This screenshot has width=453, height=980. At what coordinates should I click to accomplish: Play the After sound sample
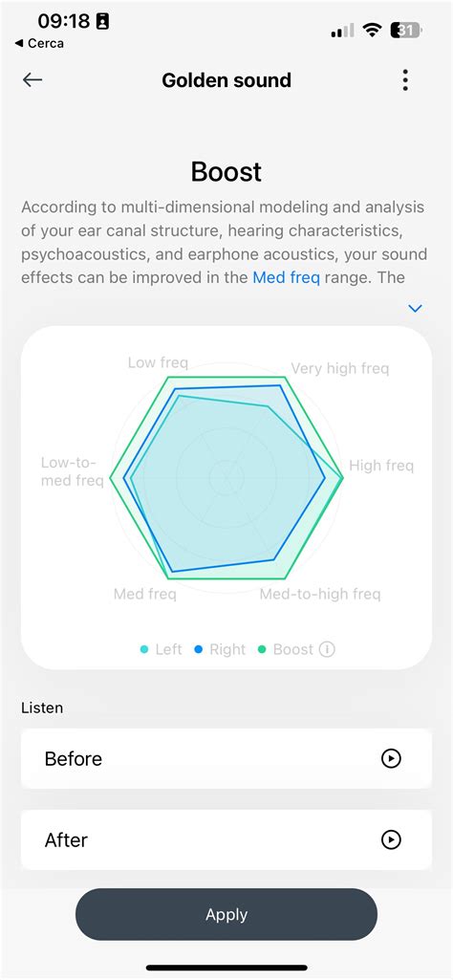[391, 840]
